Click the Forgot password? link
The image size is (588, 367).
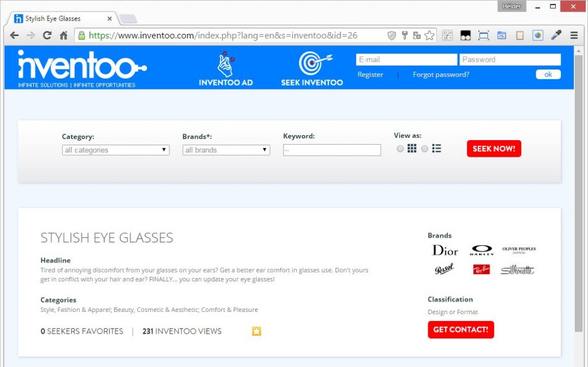click(x=441, y=75)
